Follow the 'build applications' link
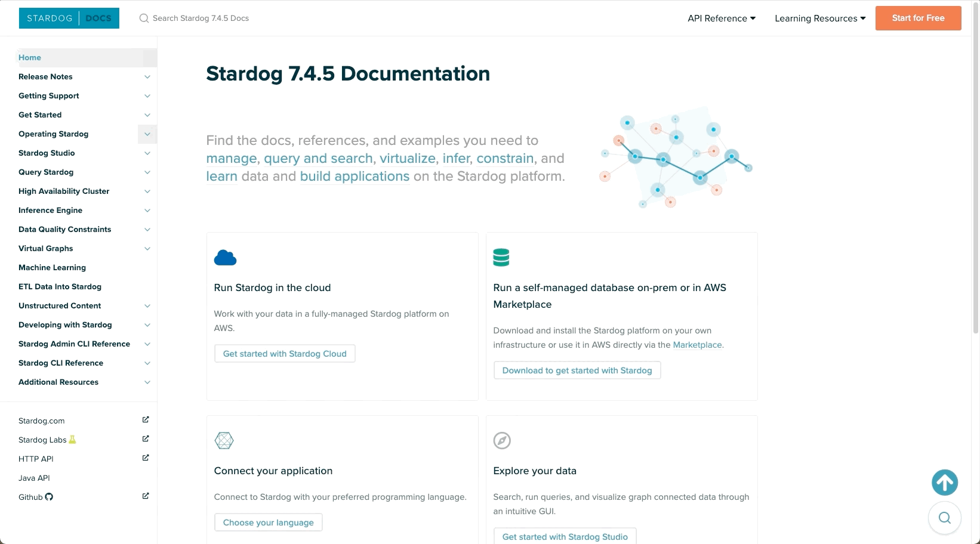Viewport: 980px width, 544px height. coord(355,177)
